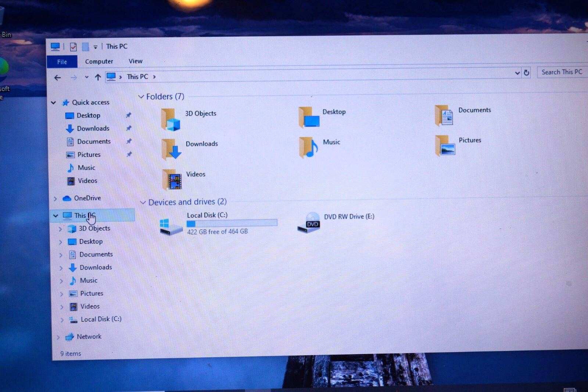Open the File menu tab
The height and width of the screenshot is (392, 588).
(x=62, y=62)
